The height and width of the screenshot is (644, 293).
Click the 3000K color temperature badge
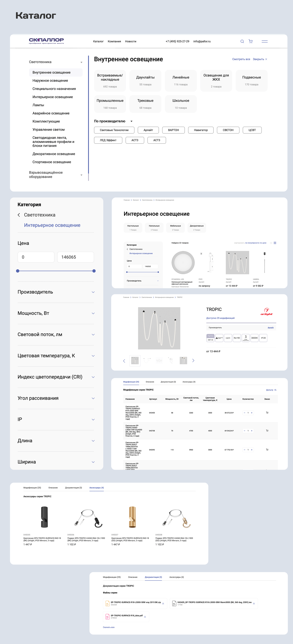coord(255,338)
